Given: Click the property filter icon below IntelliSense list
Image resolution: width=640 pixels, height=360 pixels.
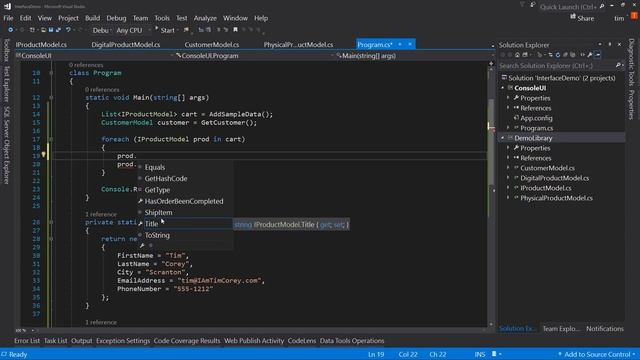Looking at the screenshot, I should (x=142, y=246).
